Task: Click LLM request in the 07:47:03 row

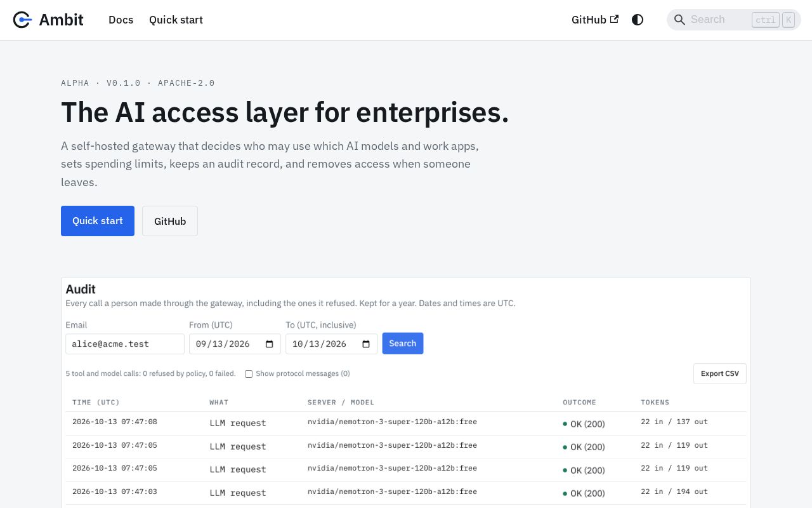Action: [x=238, y=493]
